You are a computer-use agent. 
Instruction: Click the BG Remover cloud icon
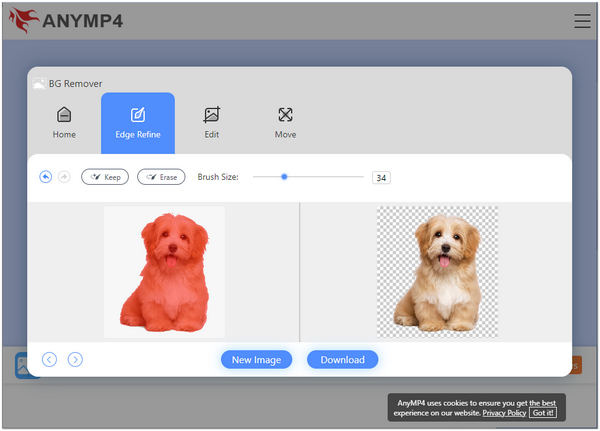[39, 84]
